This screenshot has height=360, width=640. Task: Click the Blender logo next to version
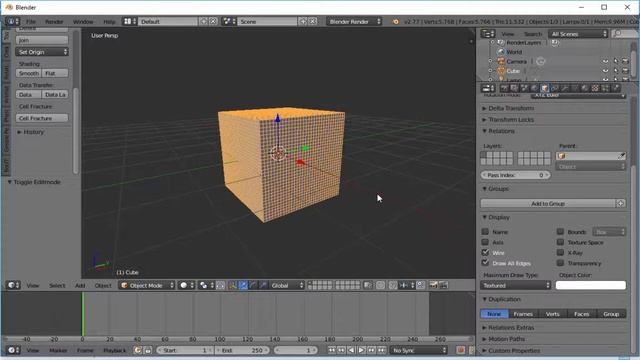(x=396, y=21)
